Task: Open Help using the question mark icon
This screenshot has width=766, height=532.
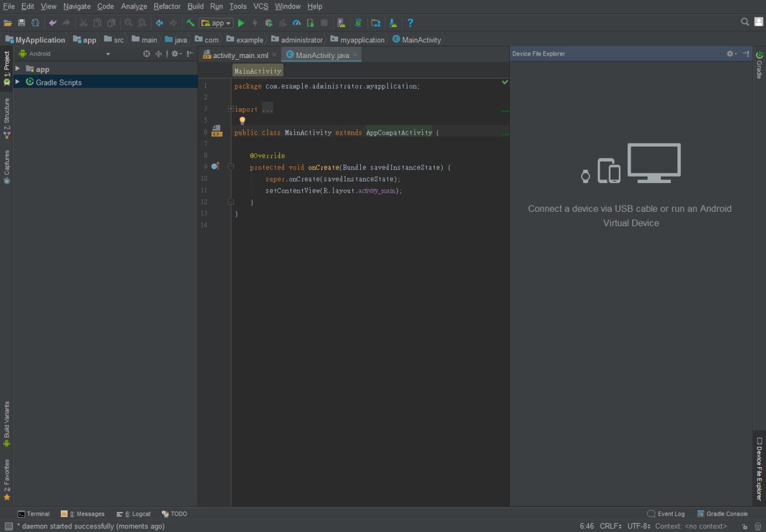Action: point(410,23)
